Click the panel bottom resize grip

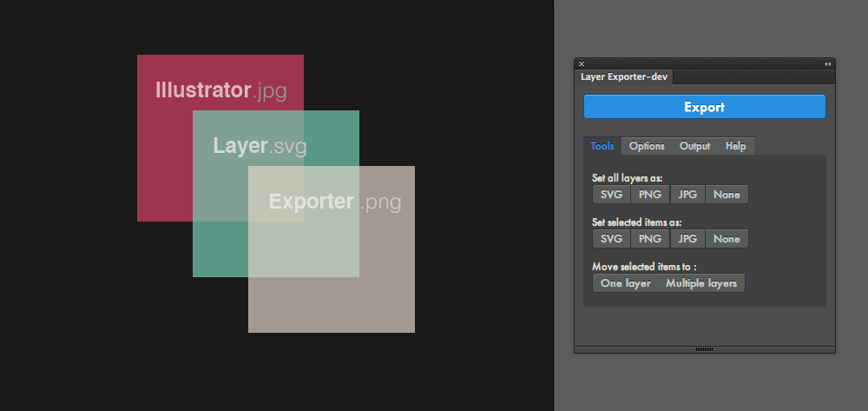click(x=704, y=349)
